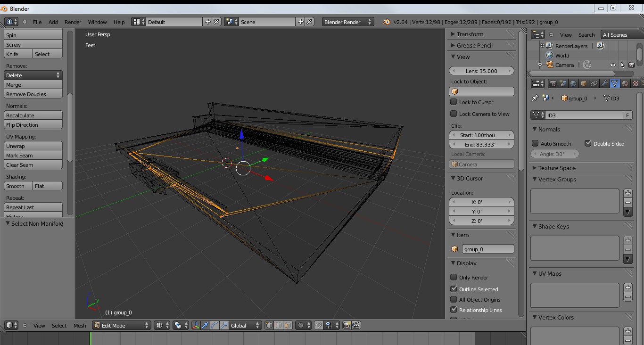Open the Delete dropdown under Remove
The height and width of the screenshot is (345, 644).
click(x=33, y=75)
